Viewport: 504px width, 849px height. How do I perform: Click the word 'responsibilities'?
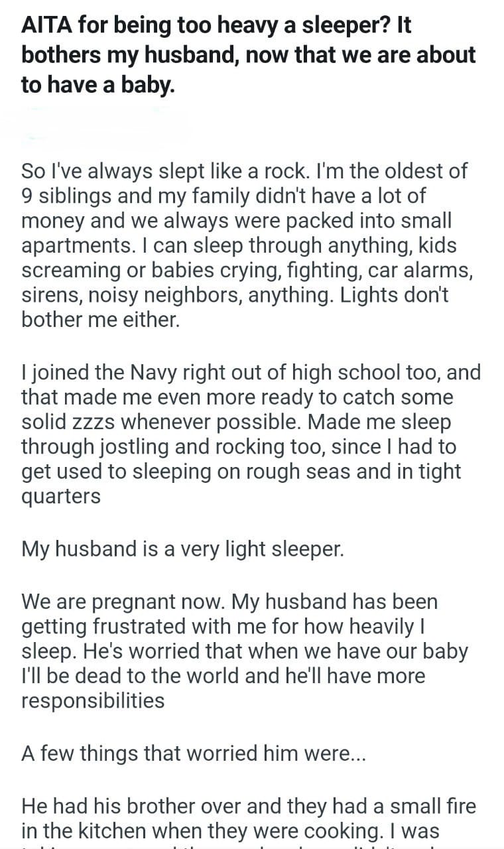click(93, 700)
